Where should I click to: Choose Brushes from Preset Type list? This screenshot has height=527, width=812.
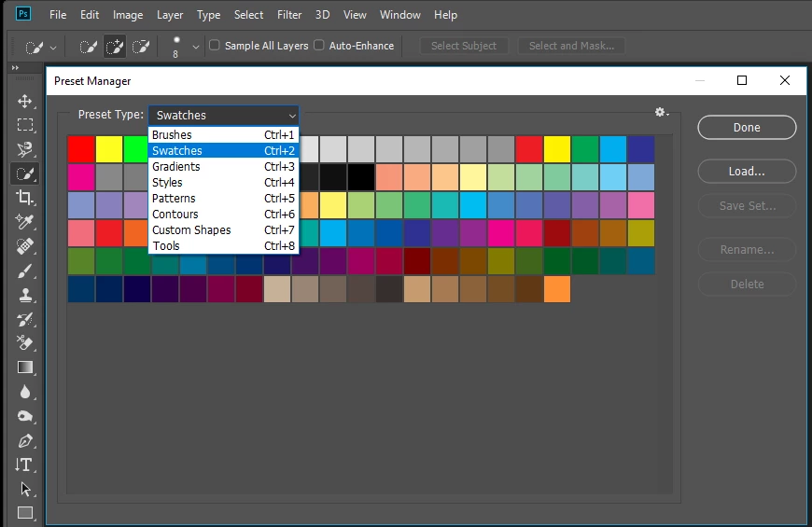[223, 134]
